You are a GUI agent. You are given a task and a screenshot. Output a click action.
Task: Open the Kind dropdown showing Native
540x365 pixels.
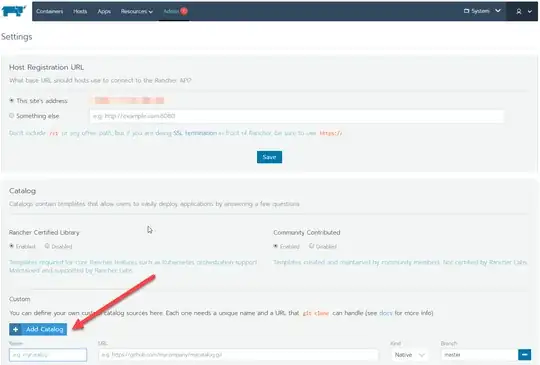point(410,355)
